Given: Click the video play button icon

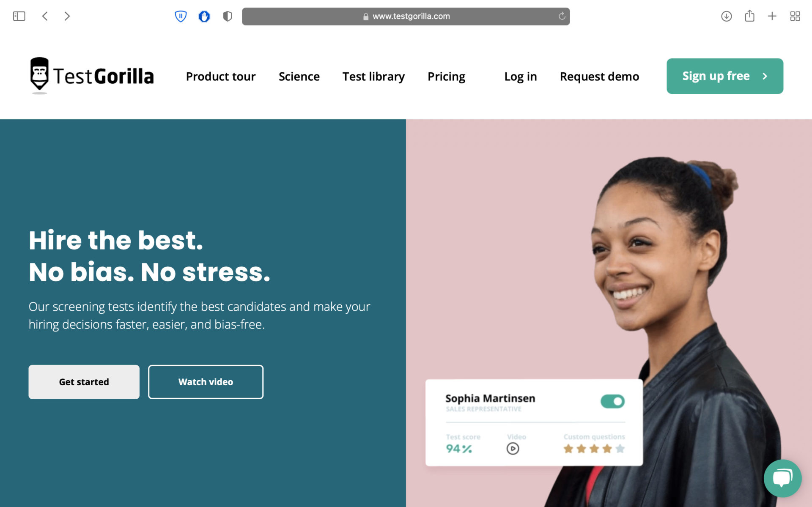Looking at the screenshot, I should point(512,449).
